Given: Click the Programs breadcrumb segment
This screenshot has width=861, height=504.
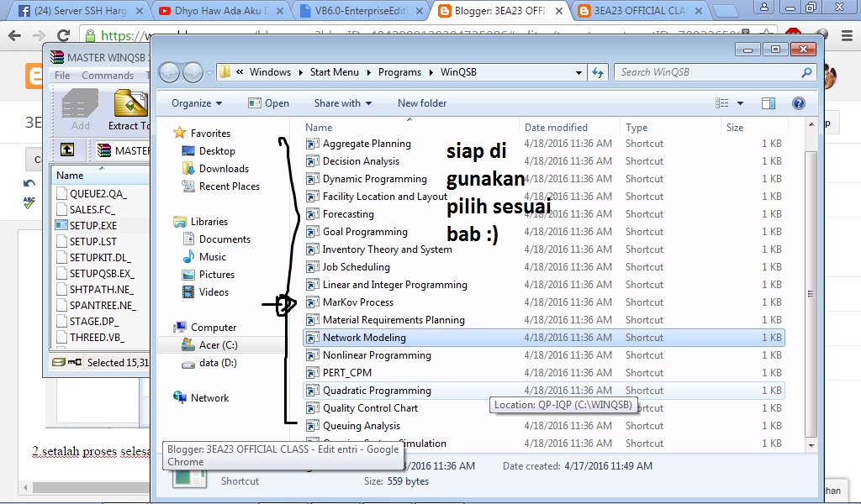Looking at the screenshot, I should pos(399,72).
